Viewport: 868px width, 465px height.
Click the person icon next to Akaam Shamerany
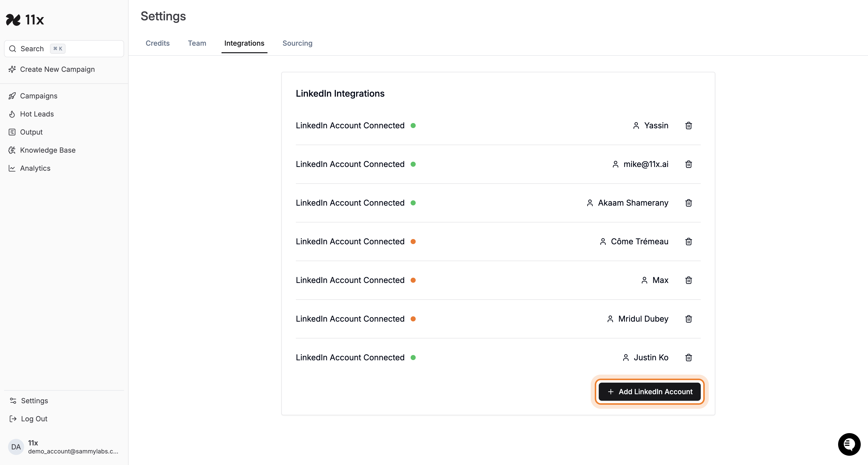(x=590, y=203)
